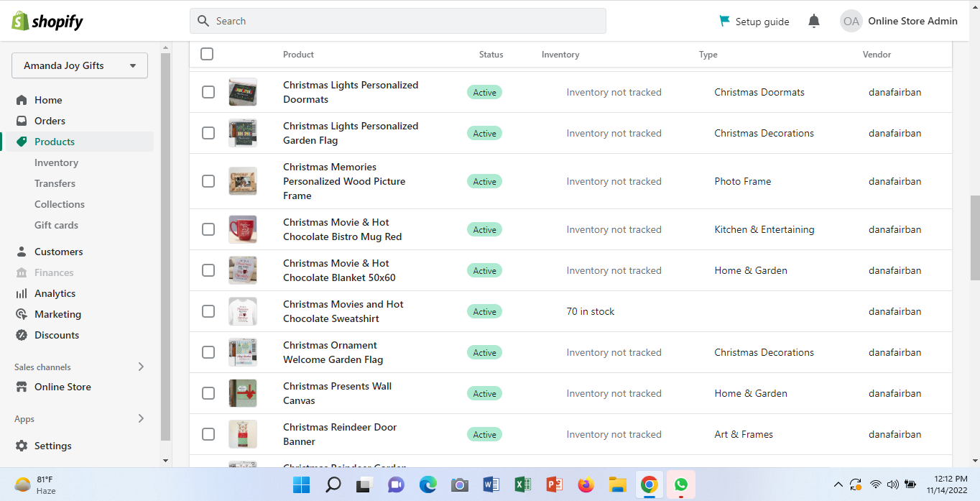Expand the Apps section arrow
This screenshot has width=980, height=501.
click(141, 418)
